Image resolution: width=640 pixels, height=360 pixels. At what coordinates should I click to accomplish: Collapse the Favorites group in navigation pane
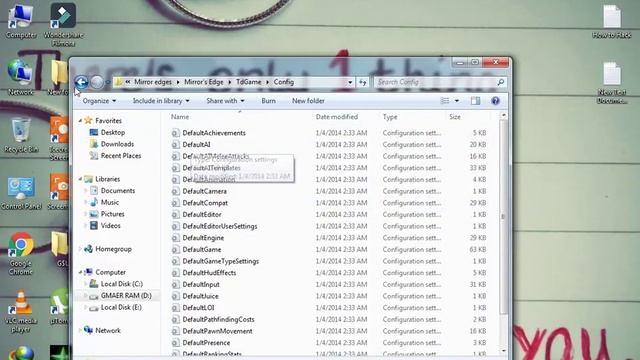click(80, 121)
